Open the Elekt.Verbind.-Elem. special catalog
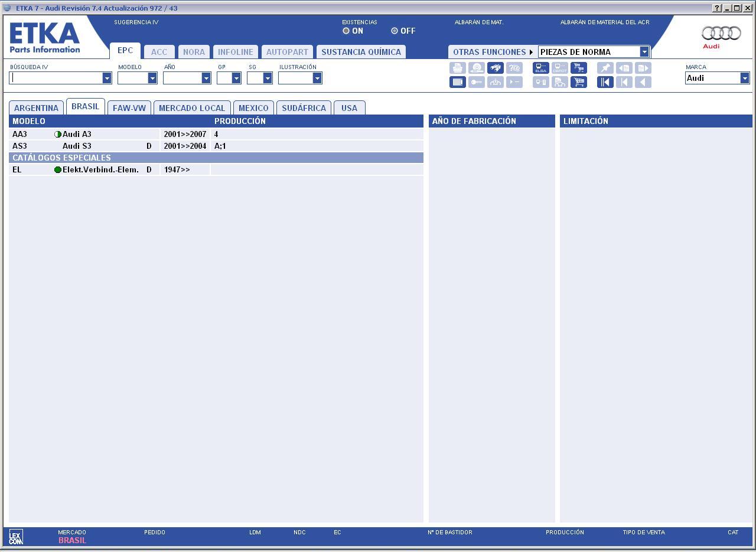 tap(216, 169)
